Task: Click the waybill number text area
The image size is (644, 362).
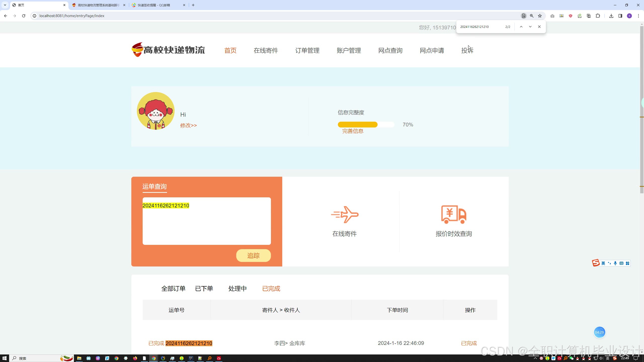Action: click(x=207, y=221)
